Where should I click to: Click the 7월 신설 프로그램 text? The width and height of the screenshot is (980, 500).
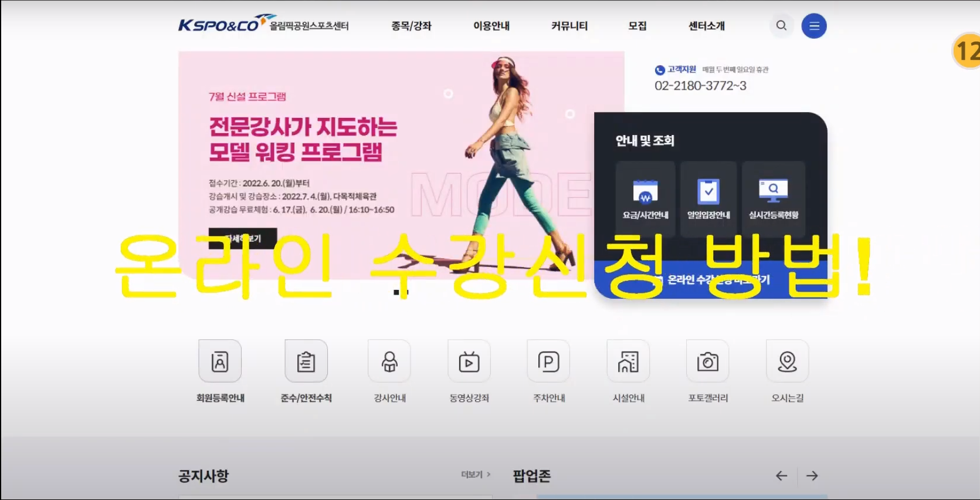(x=247, y=96)
